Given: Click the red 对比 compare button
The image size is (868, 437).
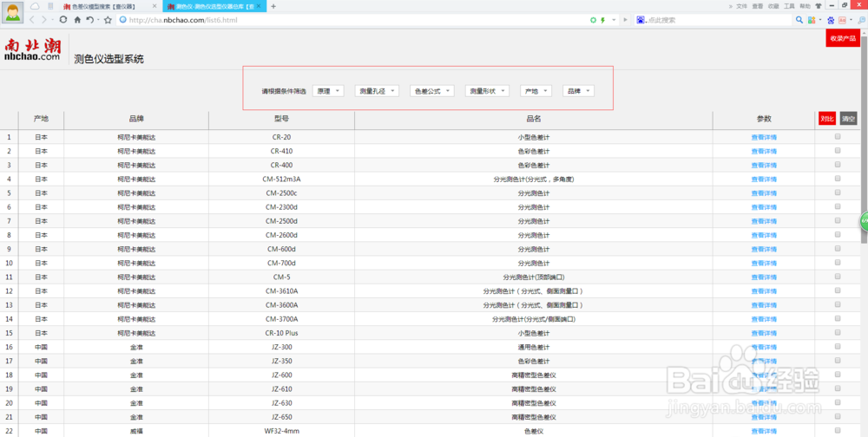Looking at the screenshot, I should (827, 119).
